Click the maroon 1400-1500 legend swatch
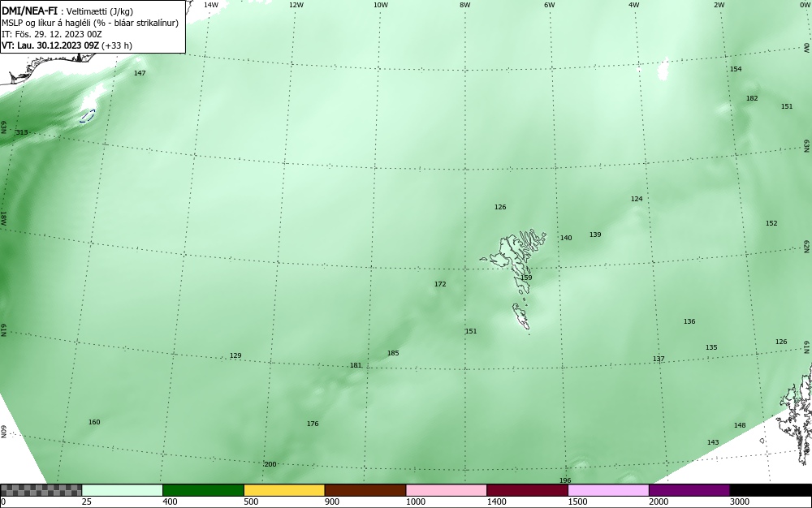 527,490
